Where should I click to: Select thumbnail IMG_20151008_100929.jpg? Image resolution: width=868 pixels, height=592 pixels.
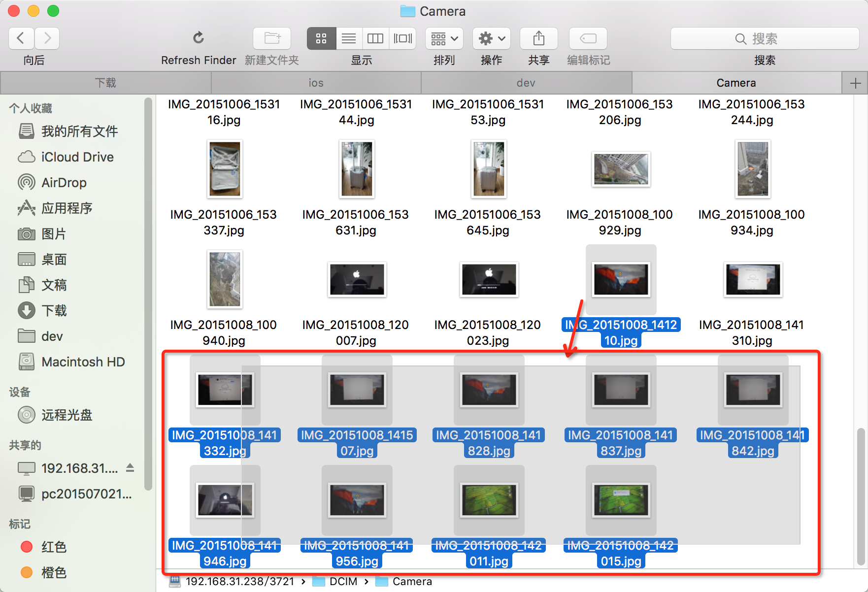coord(621,169)
